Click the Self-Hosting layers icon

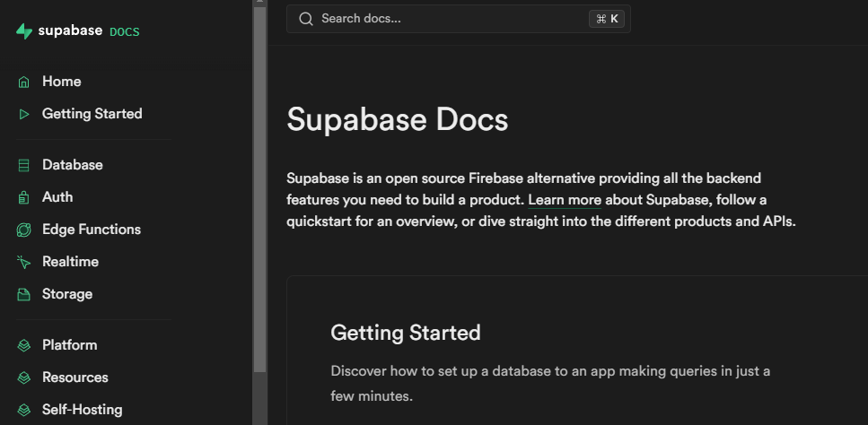23,410
